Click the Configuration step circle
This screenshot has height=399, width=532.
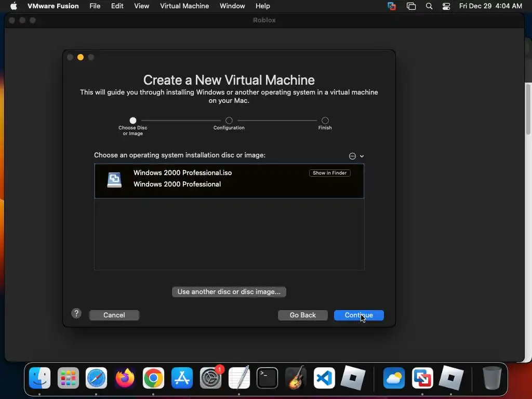coord(229,121)
